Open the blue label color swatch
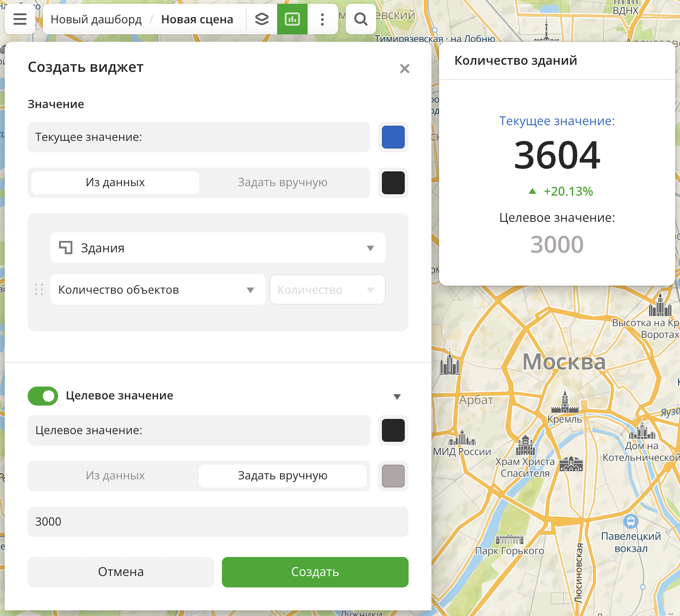680x616 pixels. 393,137
